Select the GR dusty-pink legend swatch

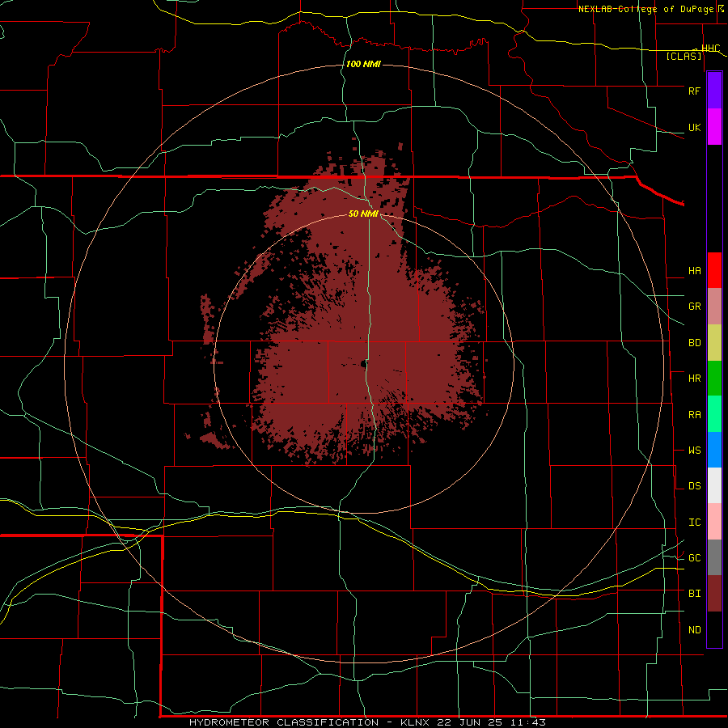(714, 307)
